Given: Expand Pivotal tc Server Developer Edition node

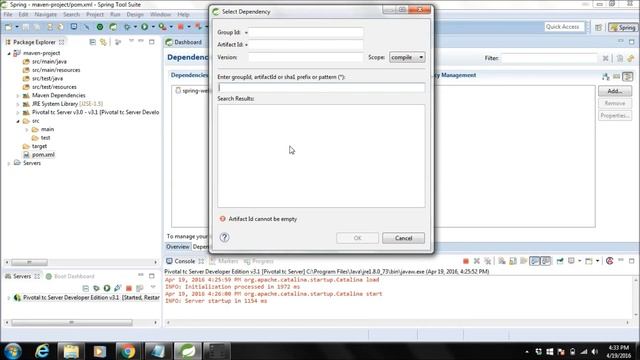Looking at the screenshot, I should 9,298.
